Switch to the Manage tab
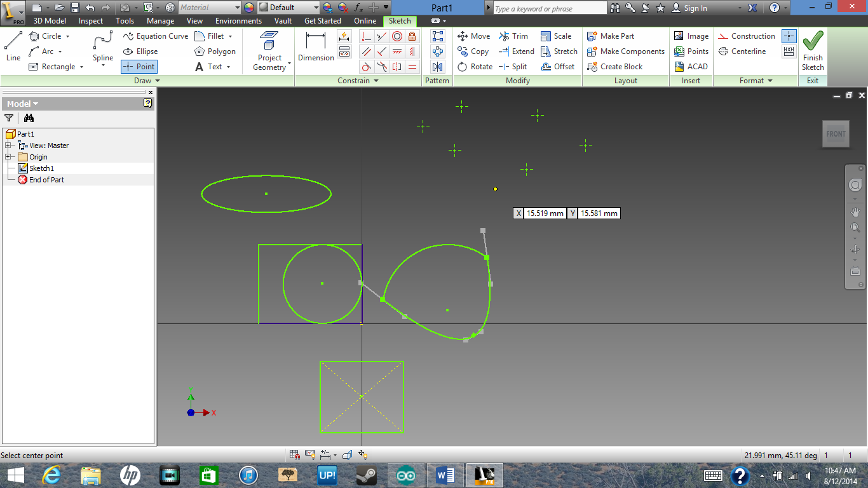This screenshot has width=868, height=488. [160, 21]
